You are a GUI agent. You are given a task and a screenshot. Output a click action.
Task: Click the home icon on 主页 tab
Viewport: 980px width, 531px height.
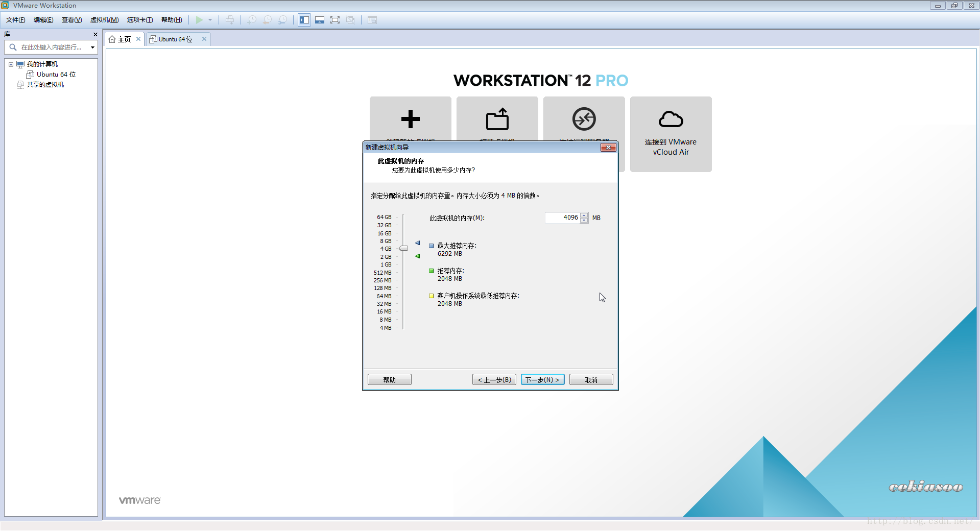[112, 39]
